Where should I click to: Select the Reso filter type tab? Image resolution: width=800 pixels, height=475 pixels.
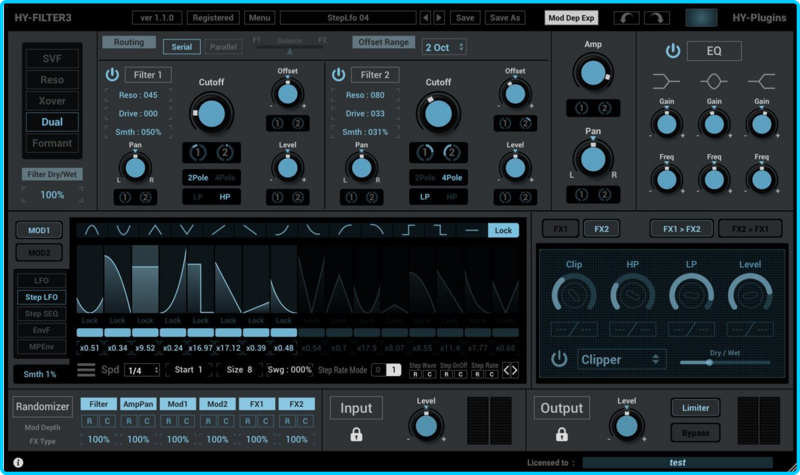point(52,80)
